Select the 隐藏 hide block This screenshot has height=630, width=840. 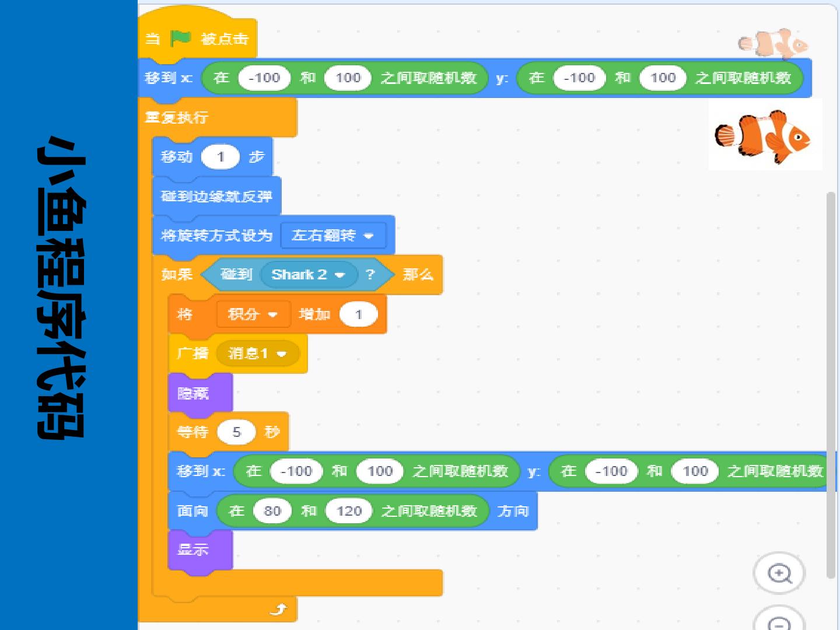click(x=200, y=393)
